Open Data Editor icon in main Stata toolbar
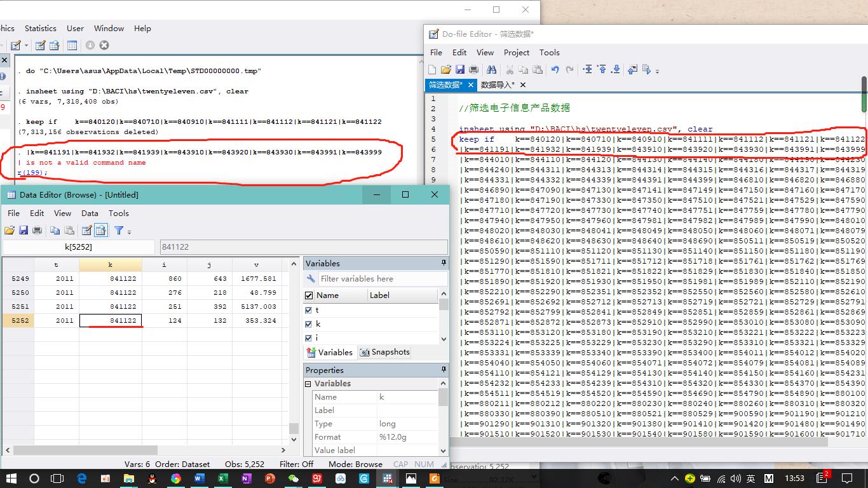Viewport: 868px width, 488px height. [x=40, y=45]
